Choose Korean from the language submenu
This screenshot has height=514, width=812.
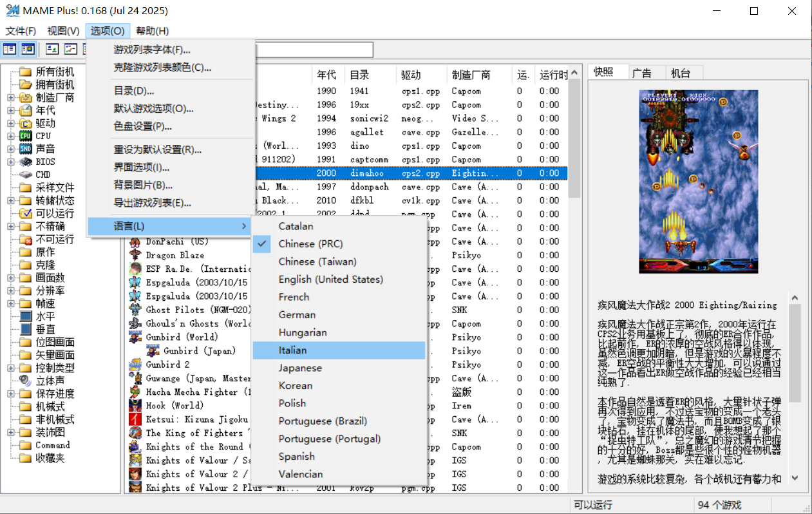click(x=339, y=386)
